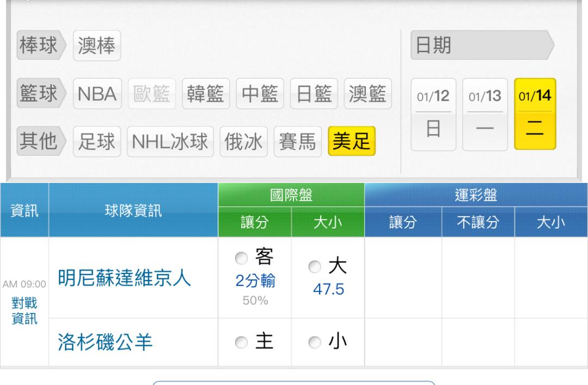Switch to 足球 sport category
This screenshot has height=385, width=588.
pyautogui.click(x=97, y=142)
